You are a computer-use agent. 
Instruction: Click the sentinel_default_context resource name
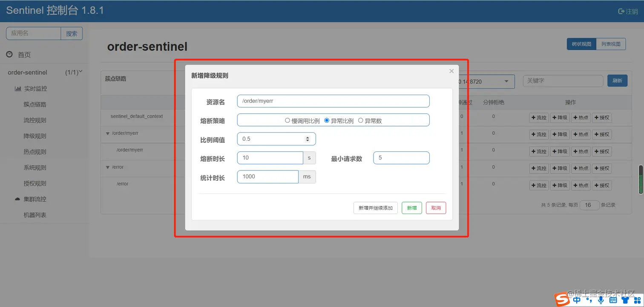tap(137, 116)
